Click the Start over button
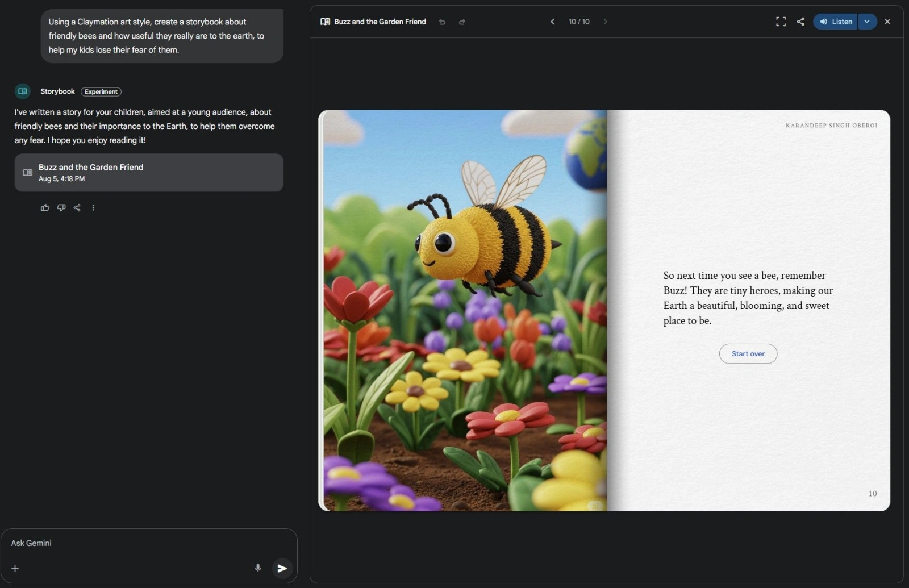Viewport: 909px width, 588px height. click(748, 353)
